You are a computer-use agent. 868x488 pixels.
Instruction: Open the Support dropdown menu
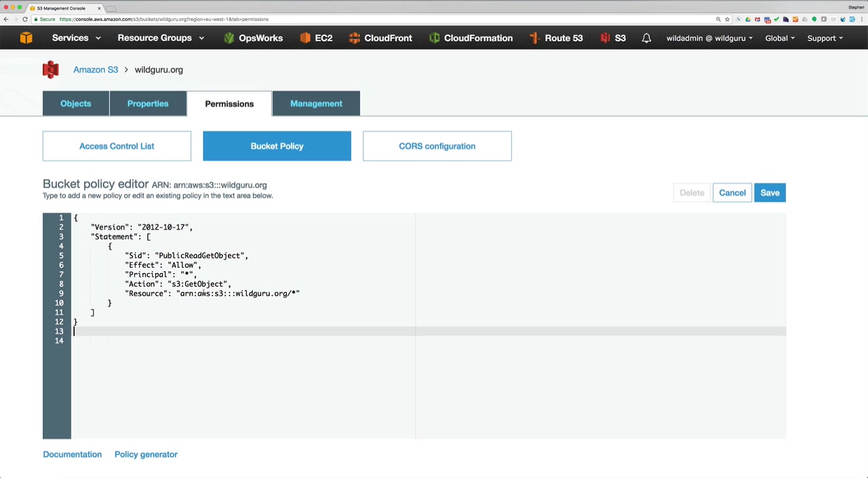coord(825,38)
